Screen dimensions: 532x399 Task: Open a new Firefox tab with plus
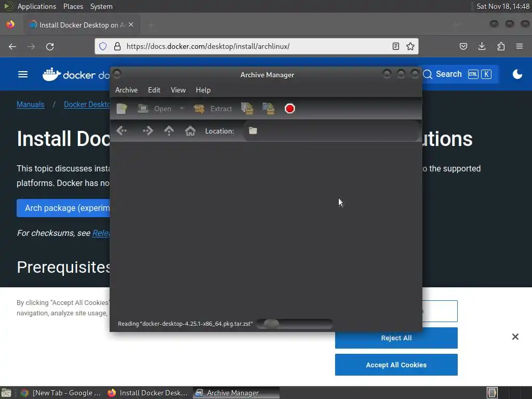pyautogui.click(x=151, y=25)
